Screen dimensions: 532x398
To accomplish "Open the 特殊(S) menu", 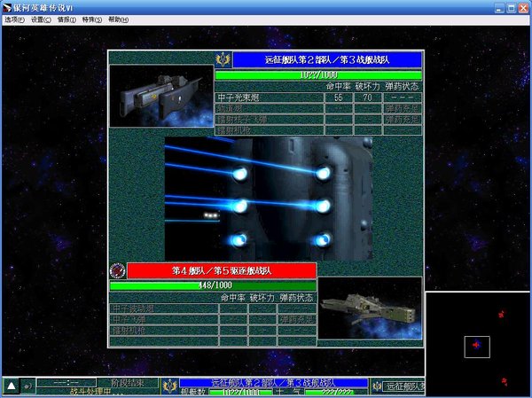I will (92, 20).
